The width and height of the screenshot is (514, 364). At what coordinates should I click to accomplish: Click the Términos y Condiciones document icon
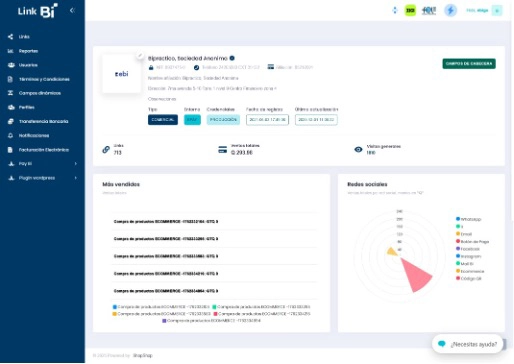pyautogui.click(x=10, y=79)
